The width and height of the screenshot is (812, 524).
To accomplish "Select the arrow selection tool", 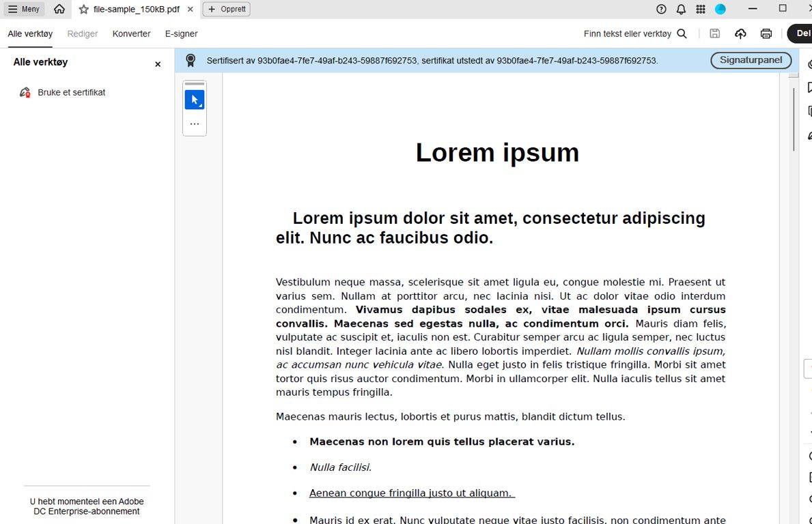I will (194, 99).
